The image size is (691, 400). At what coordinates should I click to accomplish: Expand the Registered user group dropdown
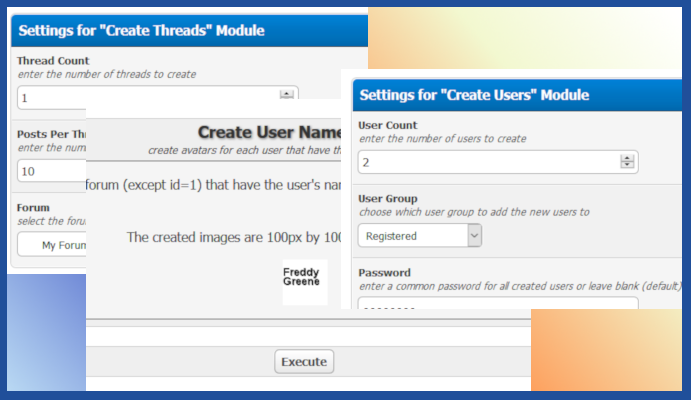(474, 235)
